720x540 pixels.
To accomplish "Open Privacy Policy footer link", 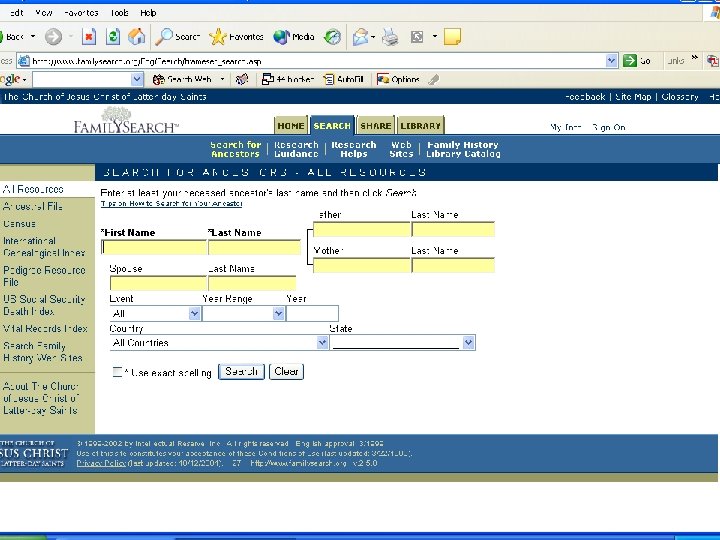I will (x=101, y=463).
